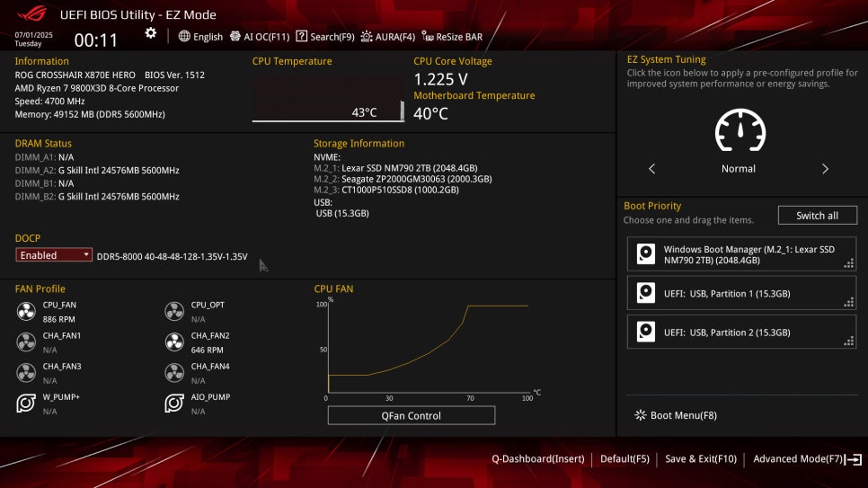Click disk icon of Windows Boot Manager entry
The width and height of the screenshot is (868, 488).
click(x=645, y=253)
